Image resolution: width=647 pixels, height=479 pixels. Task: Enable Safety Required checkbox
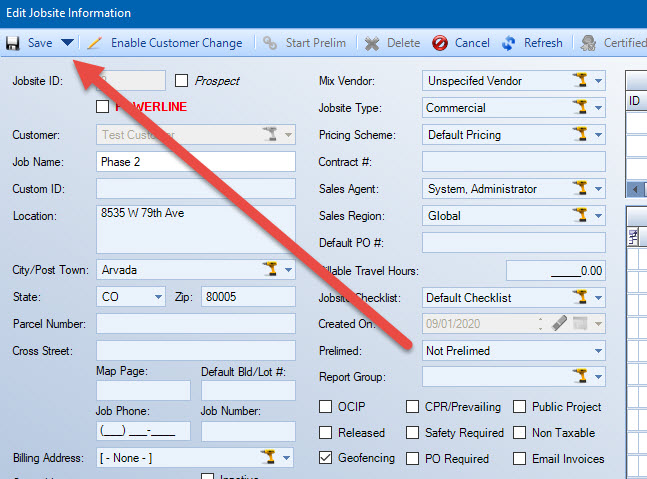click(x=413, y=432)
